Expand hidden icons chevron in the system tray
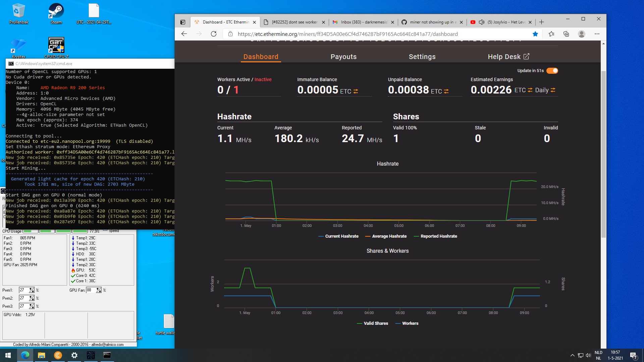644x362 pixels. point(572,355)
